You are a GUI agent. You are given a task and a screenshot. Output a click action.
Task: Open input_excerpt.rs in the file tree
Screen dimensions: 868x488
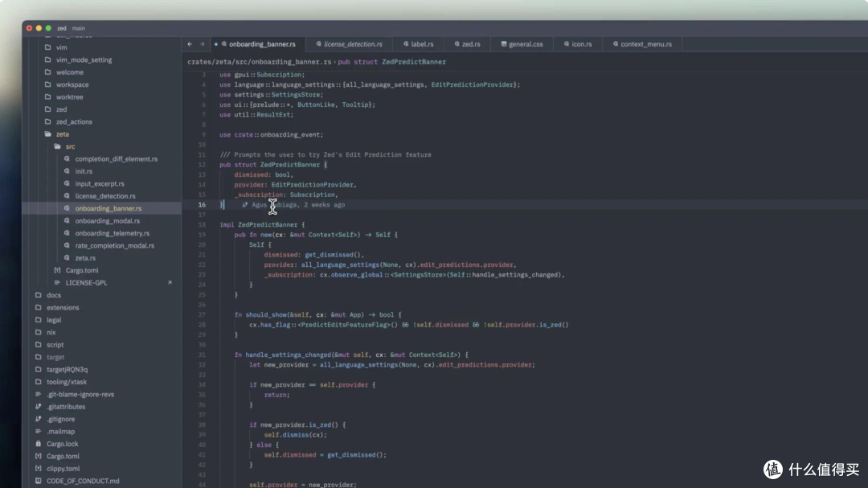tap(100, 184)
